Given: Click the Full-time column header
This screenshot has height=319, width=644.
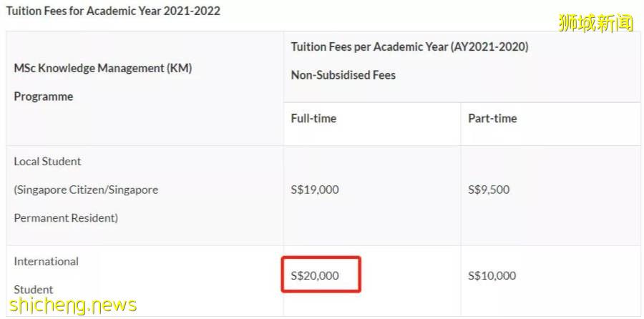Looking at the screenshot, I should pos(313,118).
